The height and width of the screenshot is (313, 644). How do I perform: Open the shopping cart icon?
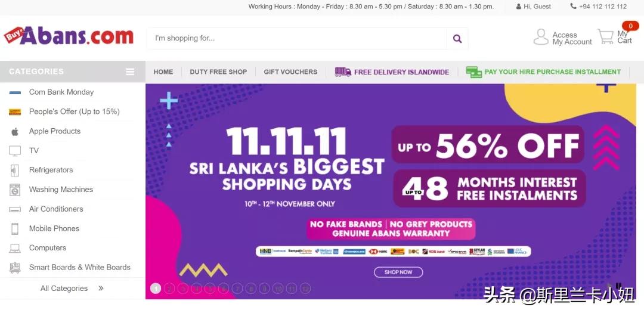point(606,37)
